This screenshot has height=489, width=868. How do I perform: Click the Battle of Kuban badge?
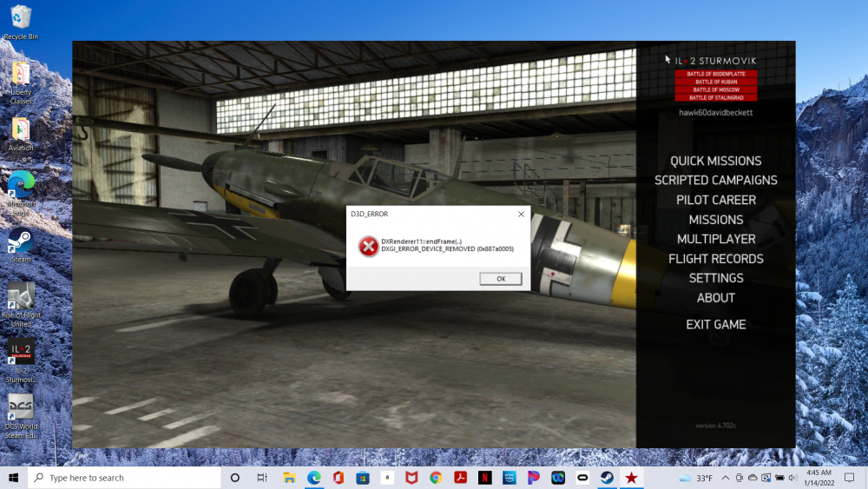coord(716,82)
